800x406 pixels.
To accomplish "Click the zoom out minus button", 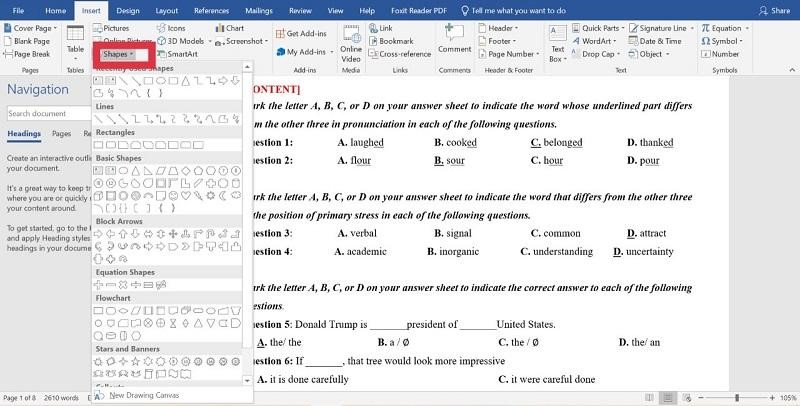I will coord(701,398).
